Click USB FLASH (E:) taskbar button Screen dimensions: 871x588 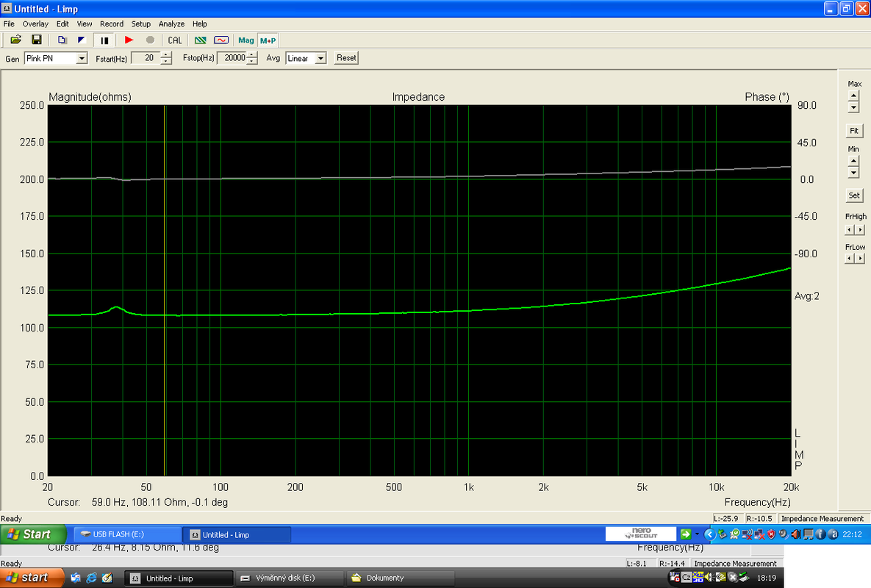[x=126, y=534]
